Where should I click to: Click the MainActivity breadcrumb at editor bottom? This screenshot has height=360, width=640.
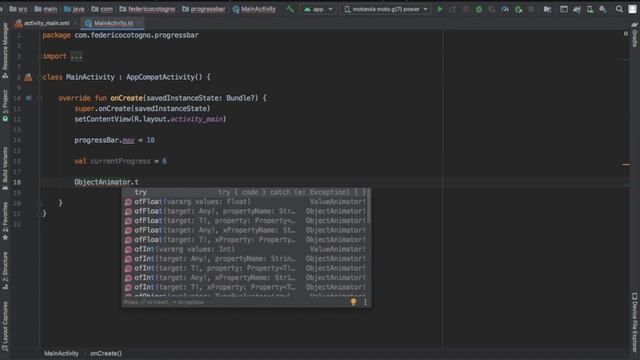point(61,353)
